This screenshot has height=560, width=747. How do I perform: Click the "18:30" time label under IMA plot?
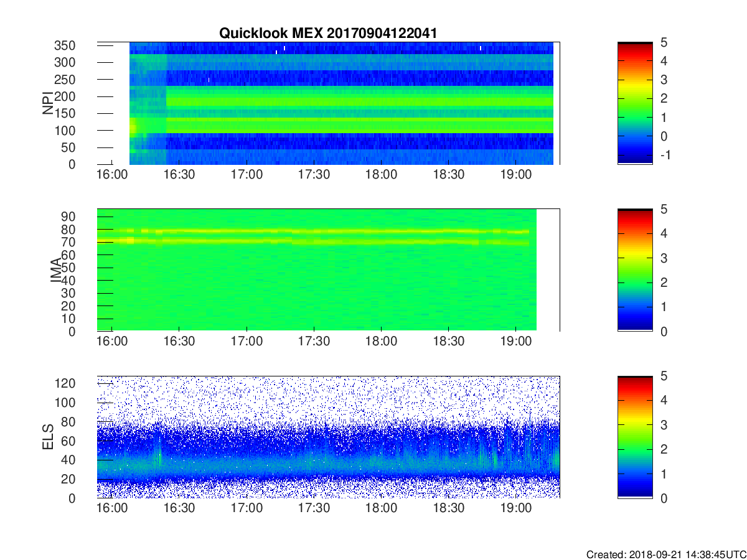(x=449, y=342)
